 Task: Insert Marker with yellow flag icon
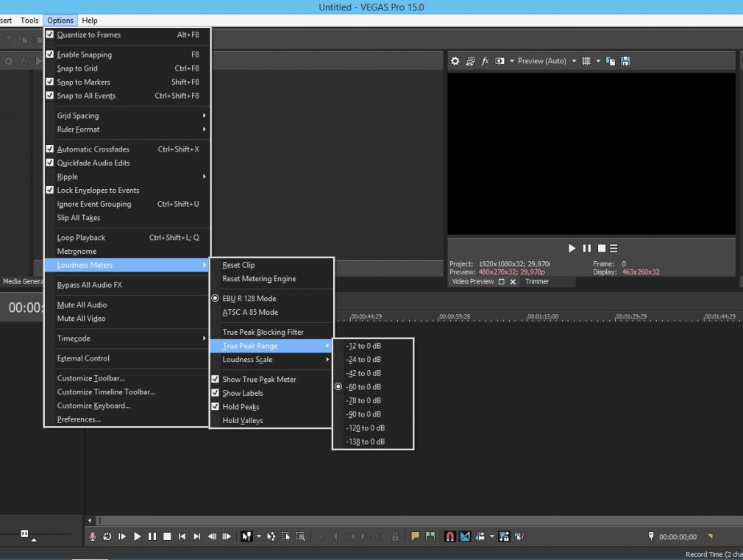coord(415,536)
